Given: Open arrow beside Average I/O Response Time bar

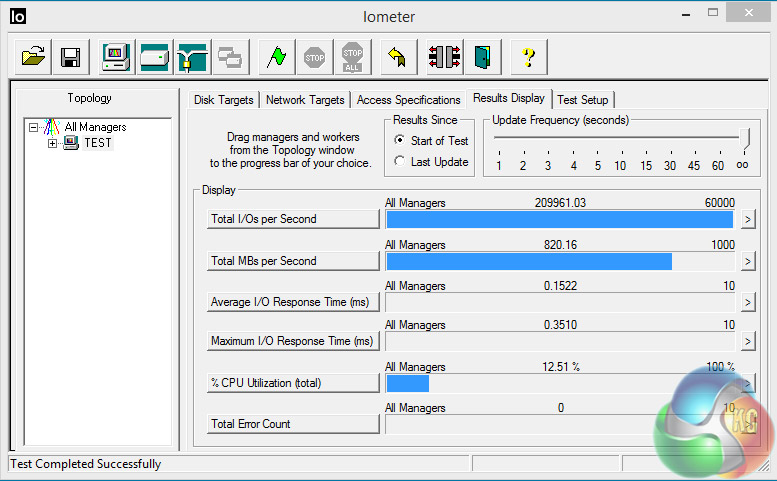Looking at the screenshot, I should [748, 302].
